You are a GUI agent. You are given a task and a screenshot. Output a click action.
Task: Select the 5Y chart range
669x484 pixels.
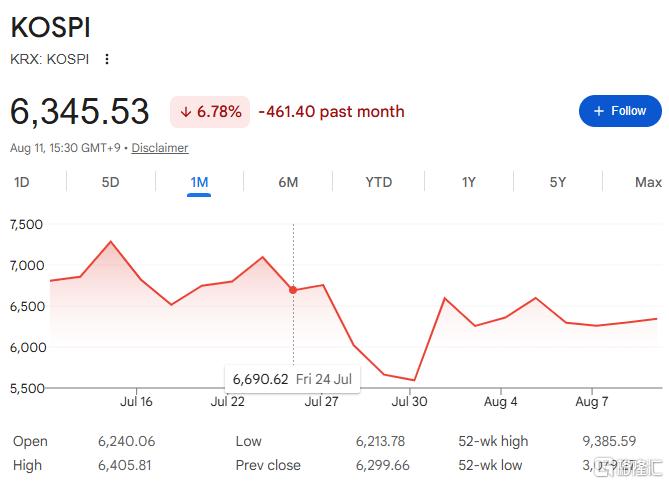point(558,182)
